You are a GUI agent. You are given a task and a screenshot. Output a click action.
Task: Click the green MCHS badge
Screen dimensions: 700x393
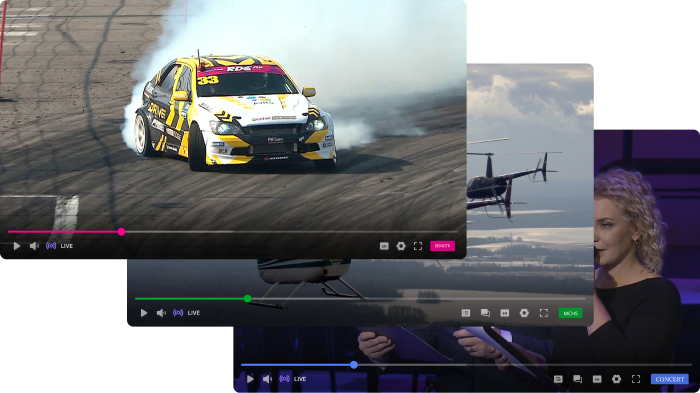coord(571,313)
